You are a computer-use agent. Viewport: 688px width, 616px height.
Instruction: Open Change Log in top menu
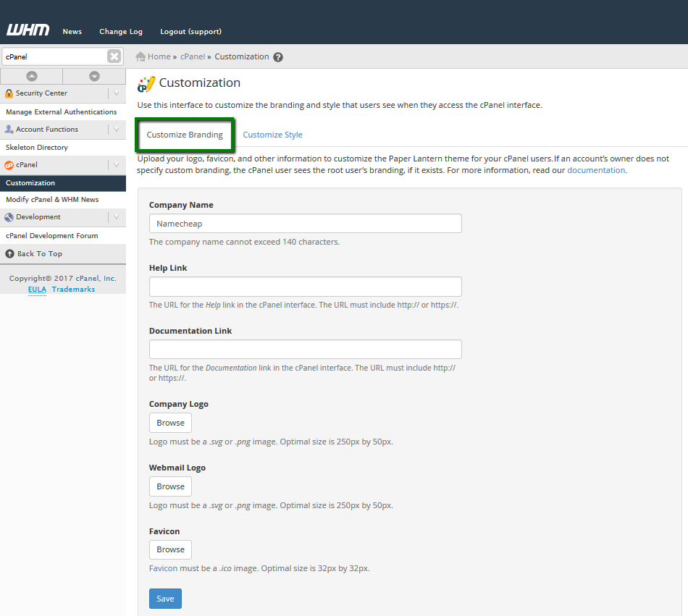coord(121,32)
